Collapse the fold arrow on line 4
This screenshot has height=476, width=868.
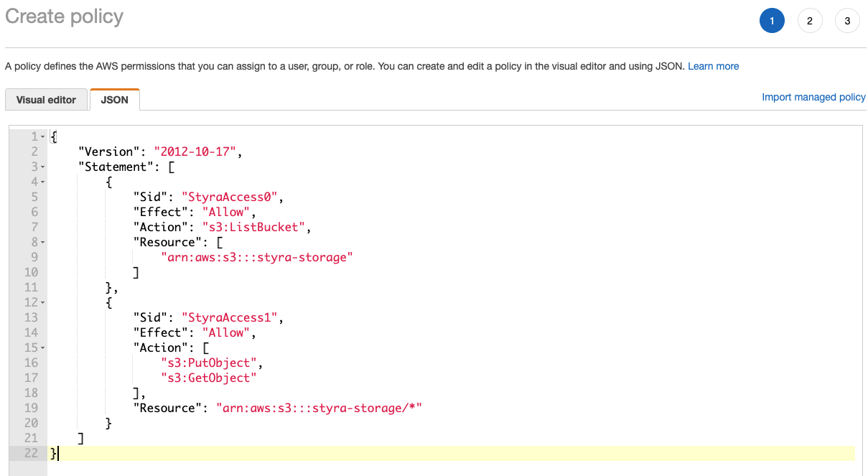coord(43,182)
